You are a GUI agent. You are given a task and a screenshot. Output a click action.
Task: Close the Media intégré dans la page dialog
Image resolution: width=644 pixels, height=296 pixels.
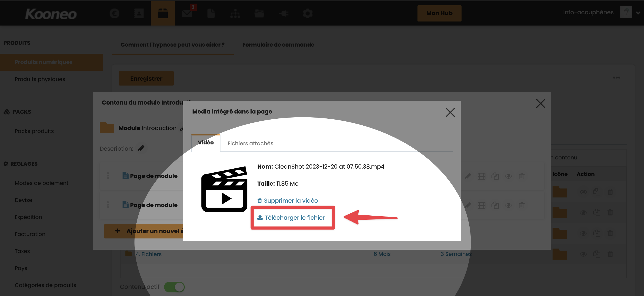coord(450,112)
